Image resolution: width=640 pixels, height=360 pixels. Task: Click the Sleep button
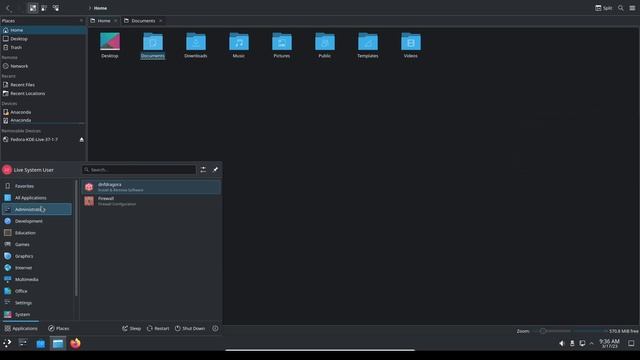[x=131, y=329]
